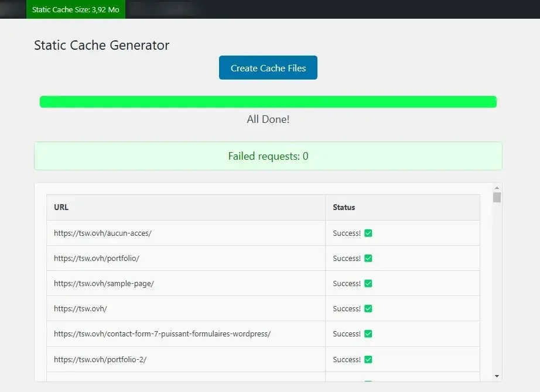Viewport: 540px width, 392px height.
Task: Click green check icon for aucun-acces row
Action: [368, 233]
